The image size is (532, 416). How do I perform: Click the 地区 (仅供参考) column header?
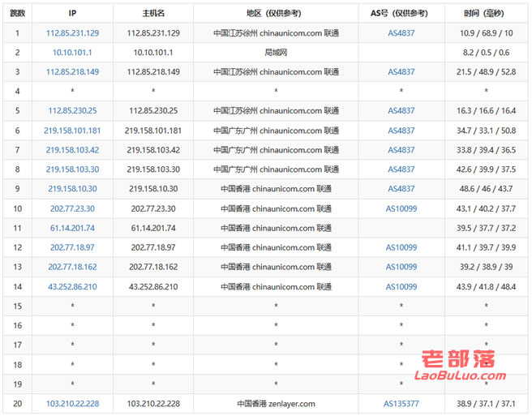pyautogui.click(x=276, y=13)
